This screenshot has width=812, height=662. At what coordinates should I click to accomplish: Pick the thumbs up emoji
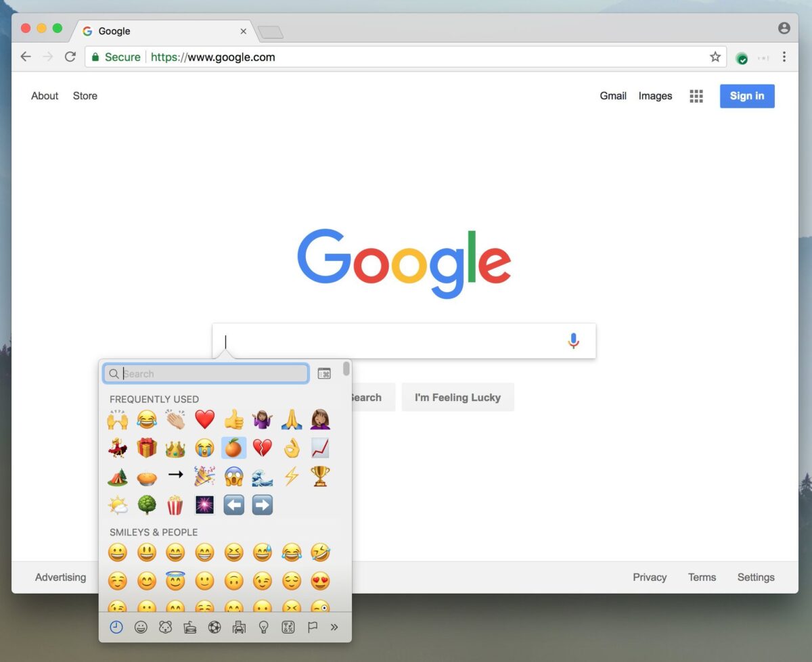233,419
